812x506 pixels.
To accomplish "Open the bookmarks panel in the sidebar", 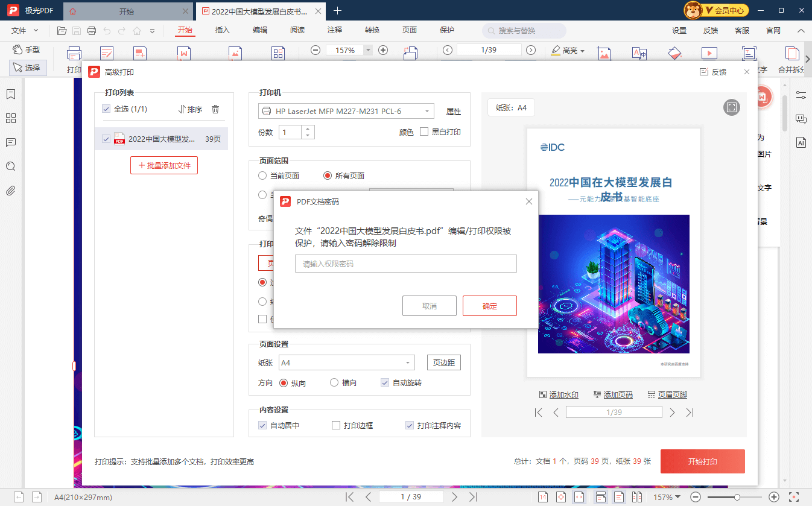I will click(10, 94).
